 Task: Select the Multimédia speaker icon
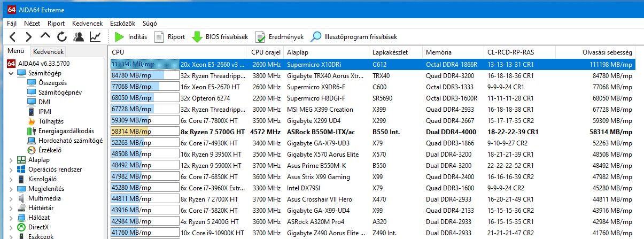[x=21, y=198]
